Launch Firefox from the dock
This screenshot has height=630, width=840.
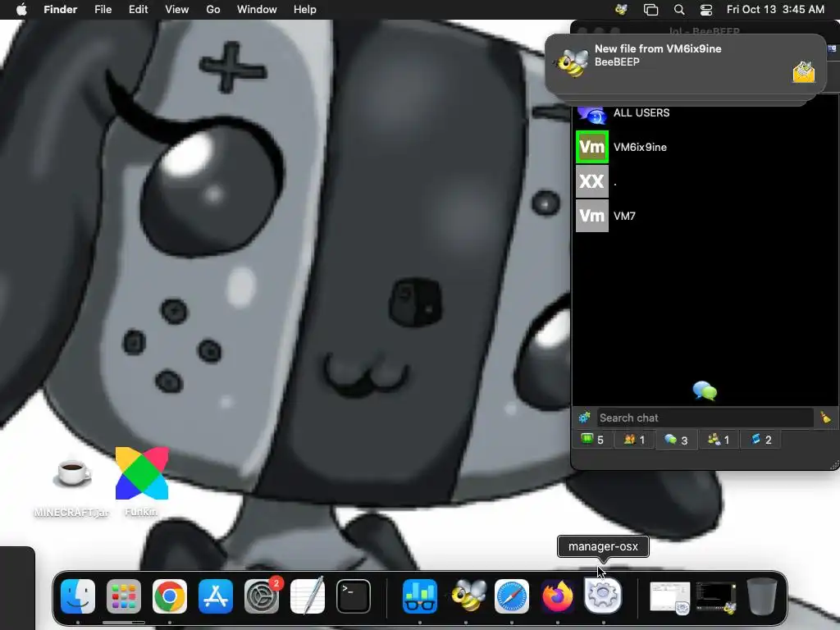[x=558, y=596]
